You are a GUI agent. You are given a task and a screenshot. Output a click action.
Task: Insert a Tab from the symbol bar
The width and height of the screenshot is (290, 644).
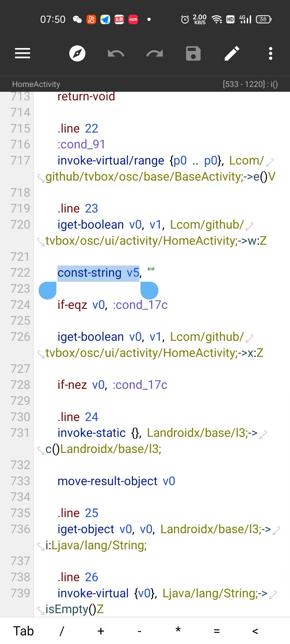coord(23,631)
